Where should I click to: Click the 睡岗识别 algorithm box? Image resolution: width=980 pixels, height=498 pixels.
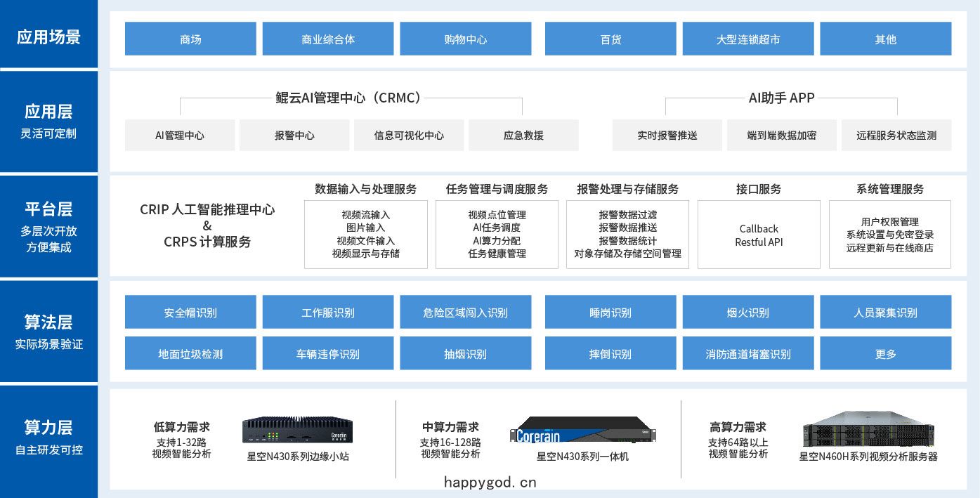tap(610, 312)
